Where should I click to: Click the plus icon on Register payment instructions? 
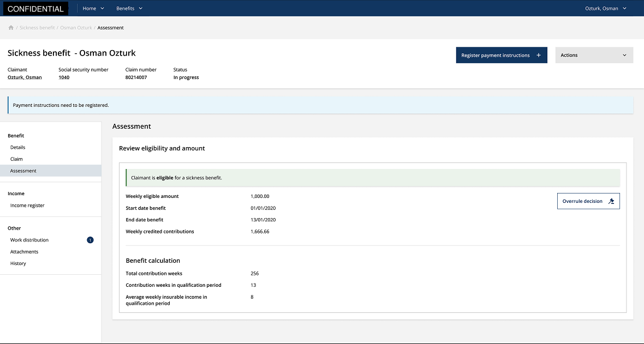pyautogui.click(x=539, y=55)
